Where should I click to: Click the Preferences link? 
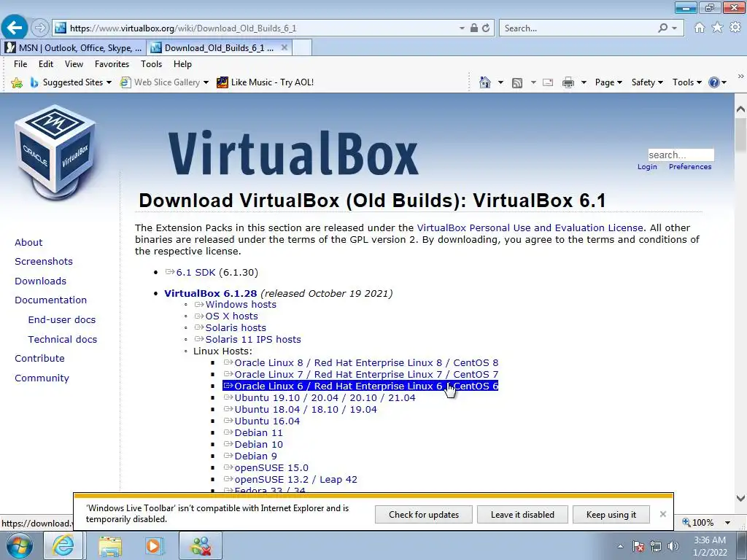(x=690, y=167)
